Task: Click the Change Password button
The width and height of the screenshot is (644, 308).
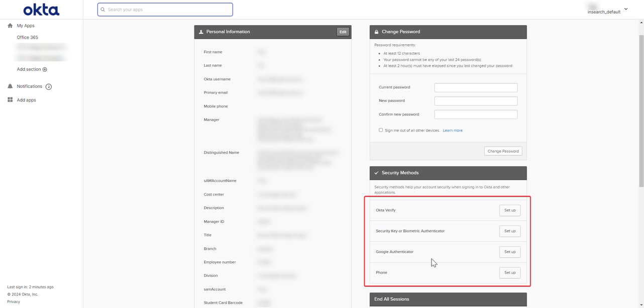Action: coord(503,151)
